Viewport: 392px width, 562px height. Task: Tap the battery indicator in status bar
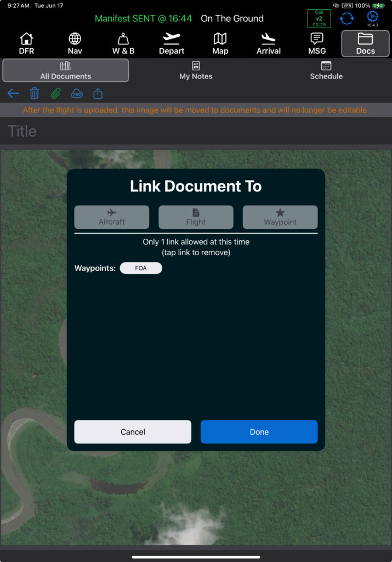click(x=378, y=5)
